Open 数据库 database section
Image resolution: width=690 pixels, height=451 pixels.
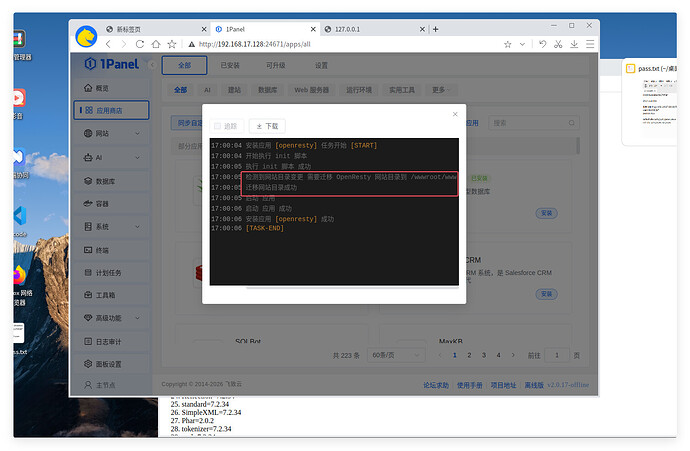coord(106,181)
